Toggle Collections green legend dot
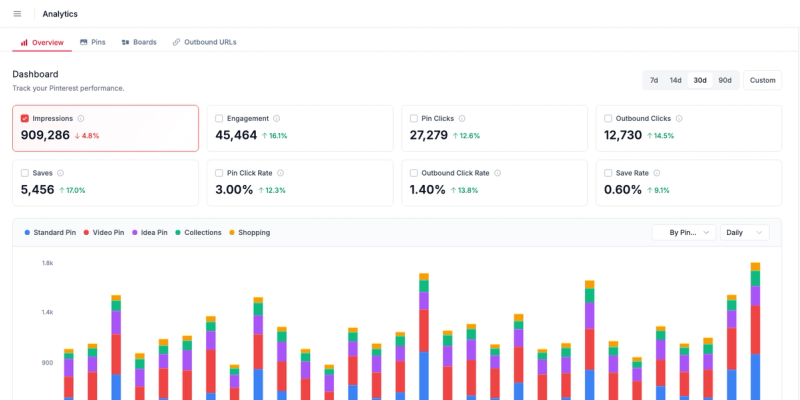Screen dimensions: 800x400 (x=178, y=233)
